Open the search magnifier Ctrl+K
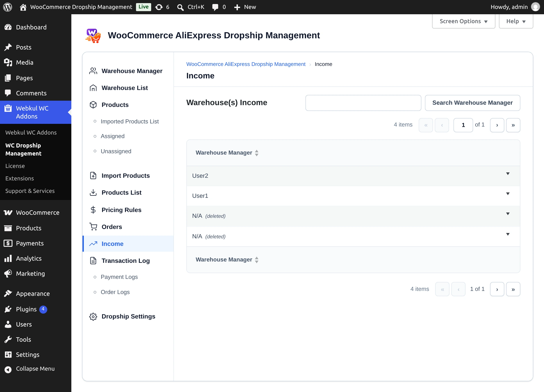 180,7
